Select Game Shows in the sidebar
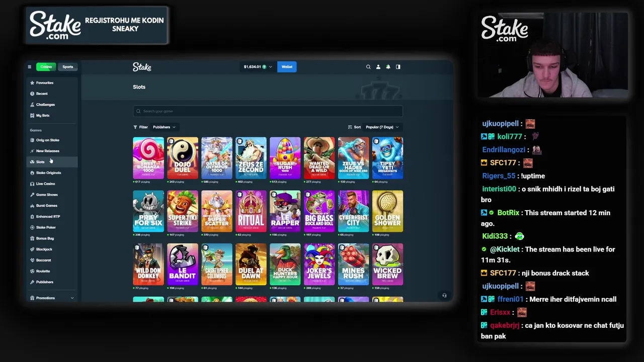This screenshot has height=362, width=644. coord(52,195)
